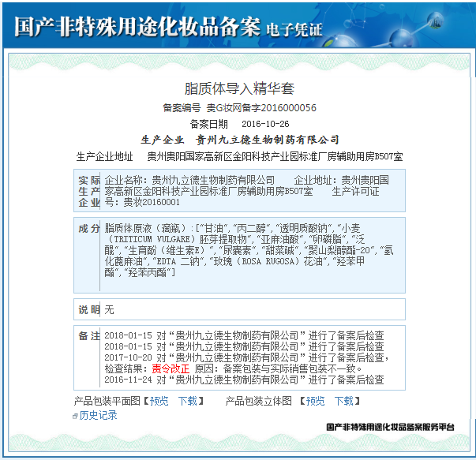The height and width of the screenshot is (460, 476).
Task: Click 预览 link for 产品包装立体图
Action: click(315, 401)
